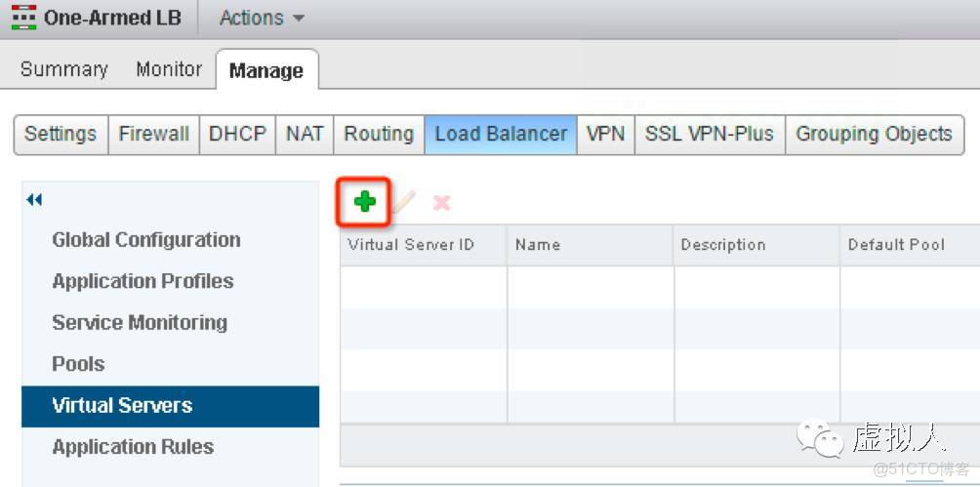Click the green plus Add virtual server icon

click(x=364, y=202)
